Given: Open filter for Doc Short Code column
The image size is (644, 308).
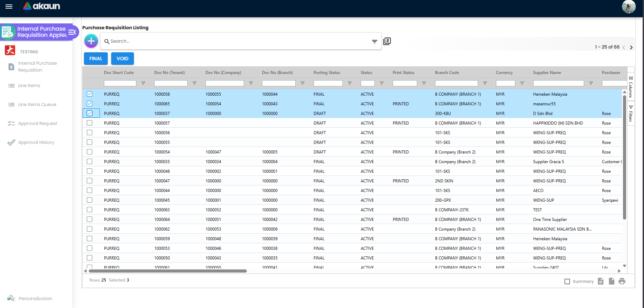Looking at the screenshot, I should (143, 83).
